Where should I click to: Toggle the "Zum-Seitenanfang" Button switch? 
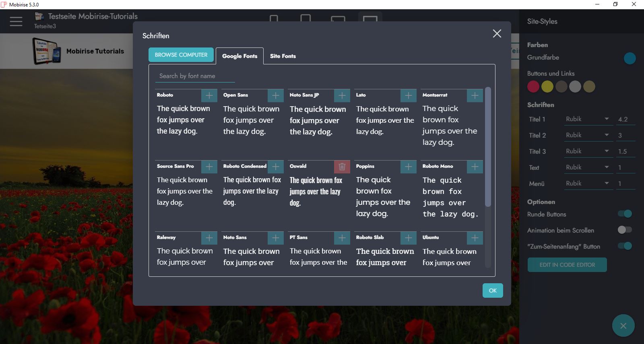pyautogui.click(x=625, y=246)
